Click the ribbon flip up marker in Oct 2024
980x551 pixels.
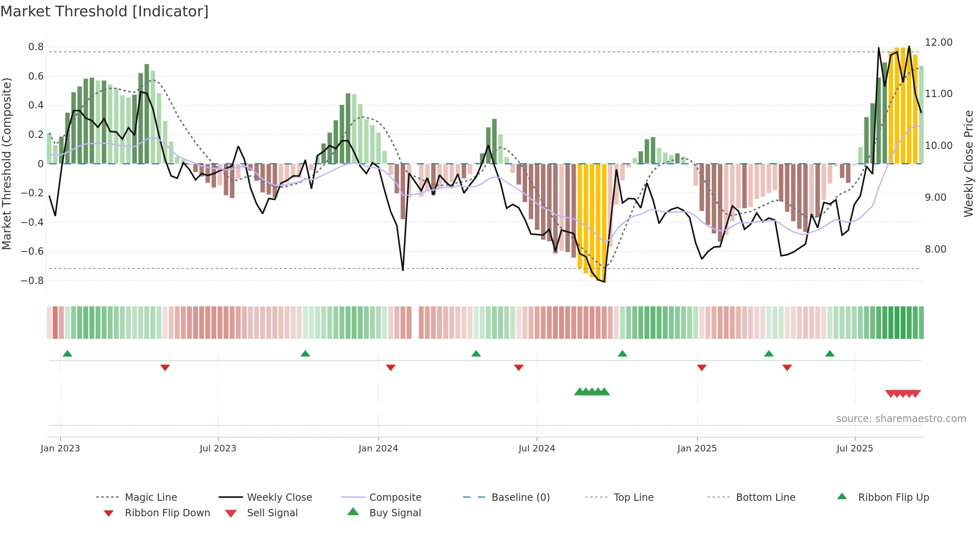point(622,353)
